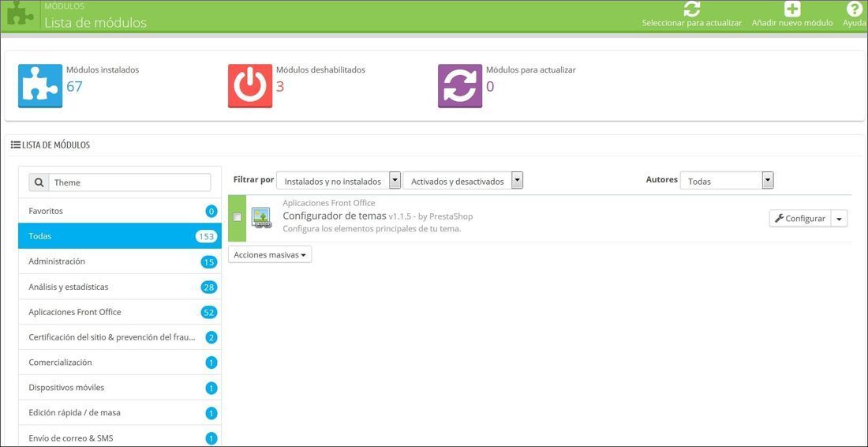The image size is (868, 447).
Task: Click the blue Módulos instalados puzzle icon
Action: click(40, 86)
